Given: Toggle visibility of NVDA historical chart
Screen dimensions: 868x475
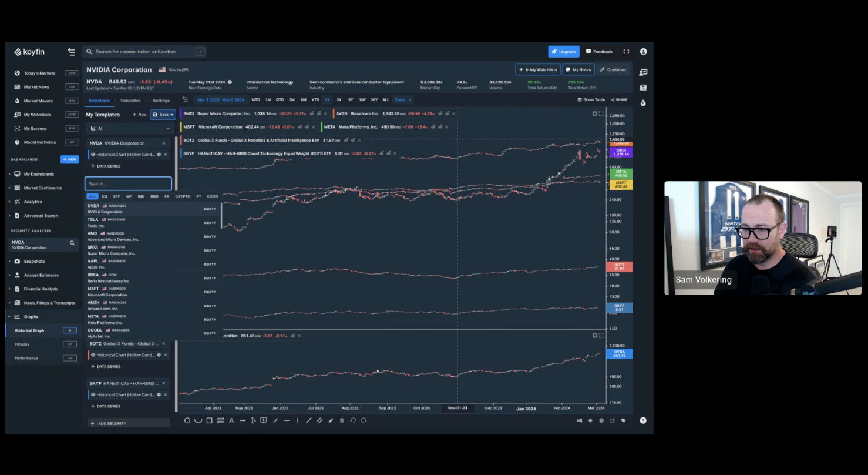Looking at the screenshot, I should pyautogui.click(x=93, y=155).
